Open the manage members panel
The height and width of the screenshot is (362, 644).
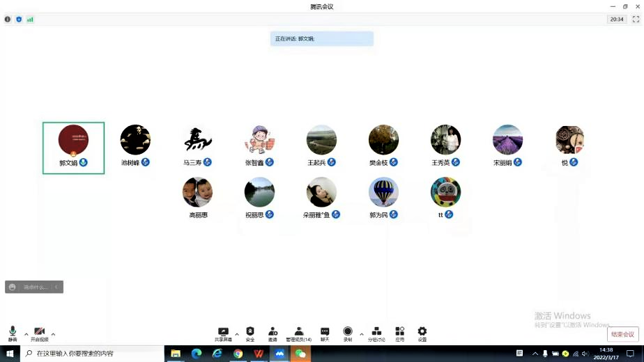(298, 333)
